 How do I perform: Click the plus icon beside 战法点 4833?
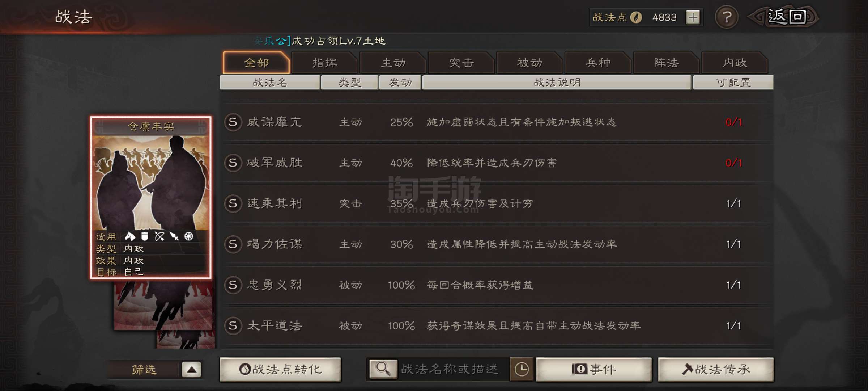coord(693,17)
